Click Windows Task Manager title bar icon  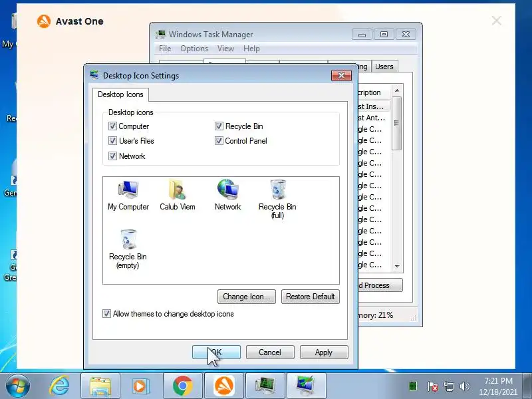coord(160,35)
